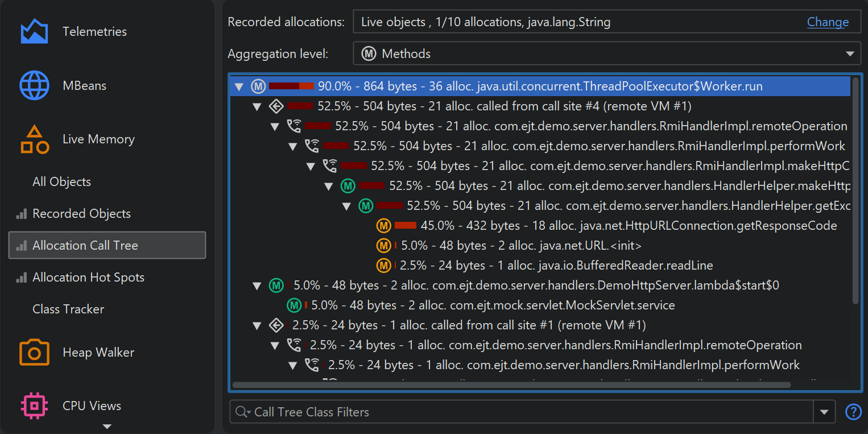
Task: Open Heap Walker camera icon
Action: pyautogui.click(x=34, y=353)
